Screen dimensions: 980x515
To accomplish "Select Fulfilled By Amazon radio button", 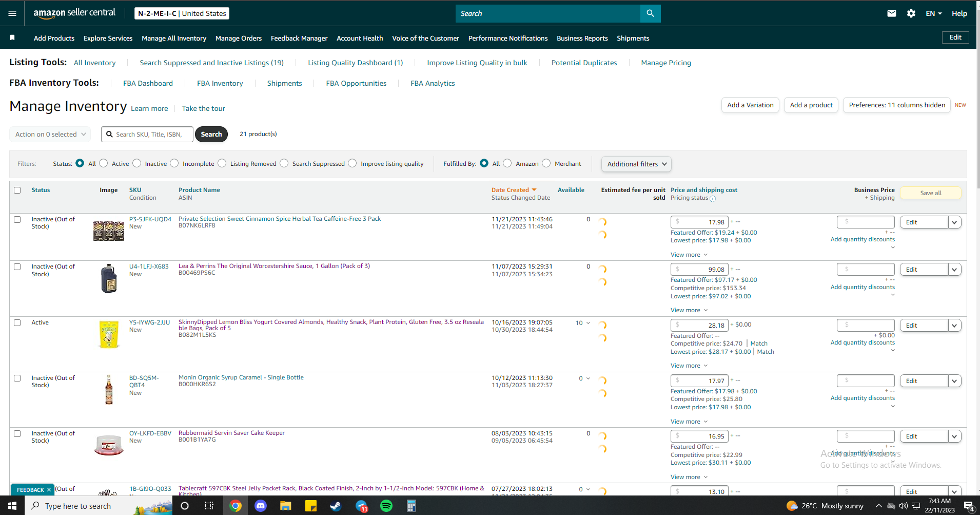I will point(507,163).
